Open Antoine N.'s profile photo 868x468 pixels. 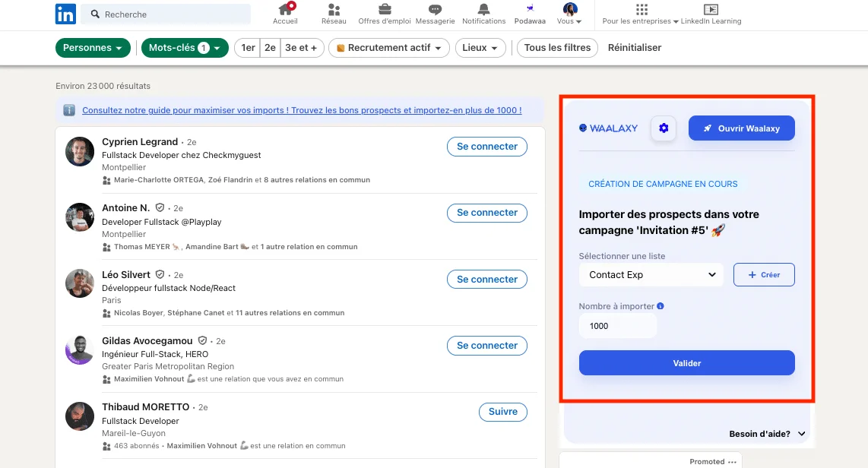[x=80, y=217]
